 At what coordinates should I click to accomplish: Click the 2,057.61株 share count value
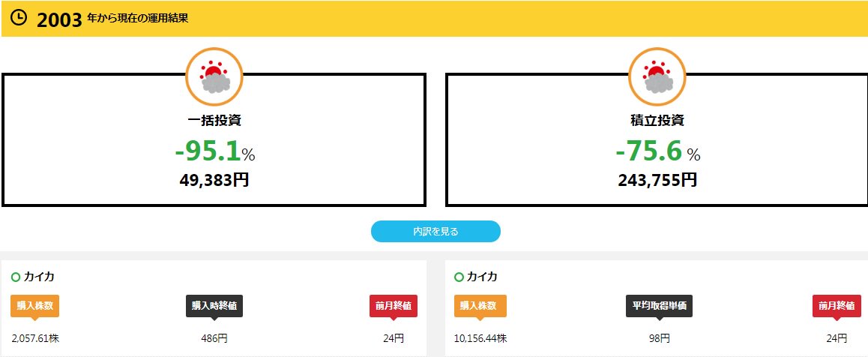click(x=35, y=338)
